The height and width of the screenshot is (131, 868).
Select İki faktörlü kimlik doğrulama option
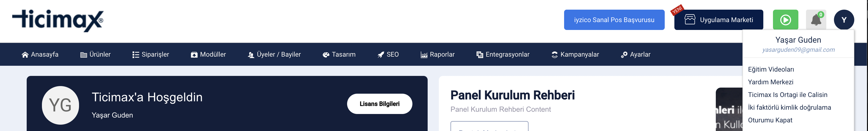pyautogui.click(x=789, y=107)
